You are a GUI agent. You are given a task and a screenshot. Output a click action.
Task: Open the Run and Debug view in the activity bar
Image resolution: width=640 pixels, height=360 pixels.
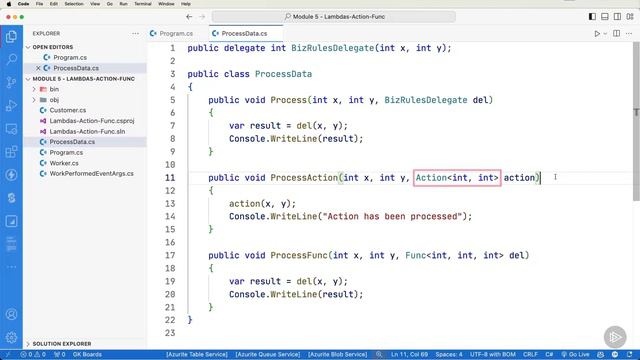coord(11,106)
